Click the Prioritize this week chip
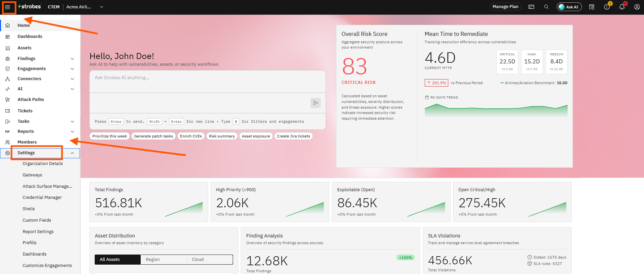This screenshot has height=274, width=644. [109, 136]
